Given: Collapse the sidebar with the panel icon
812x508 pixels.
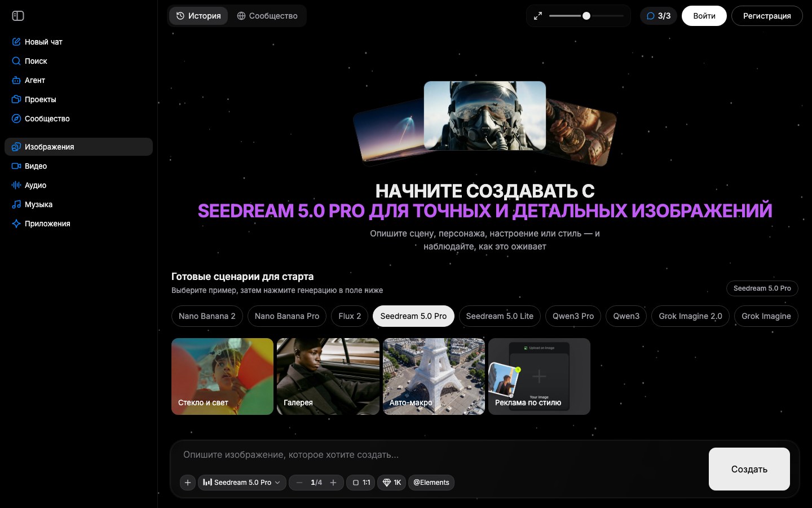Looking at the screenshot, I should tap(18, 16).
